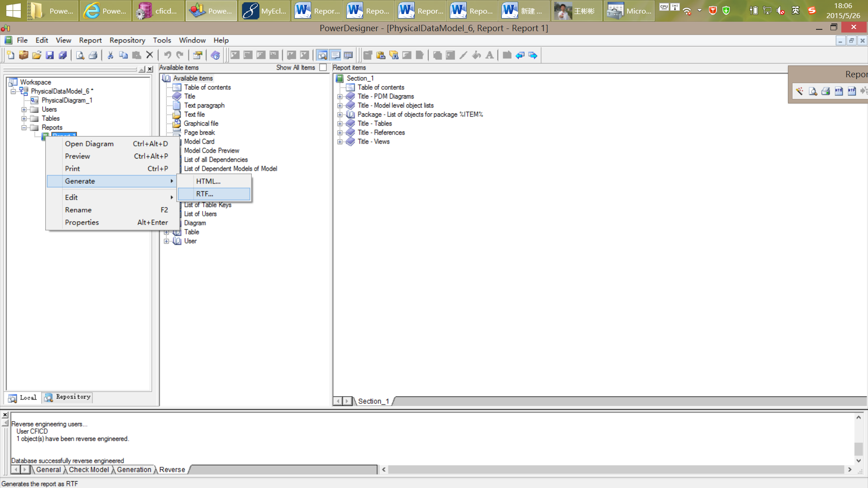The width and height of the screenshot is (868, 488).
Task: Select Properties in context menu
Action: pyautogui.click(x=111, y=222)
